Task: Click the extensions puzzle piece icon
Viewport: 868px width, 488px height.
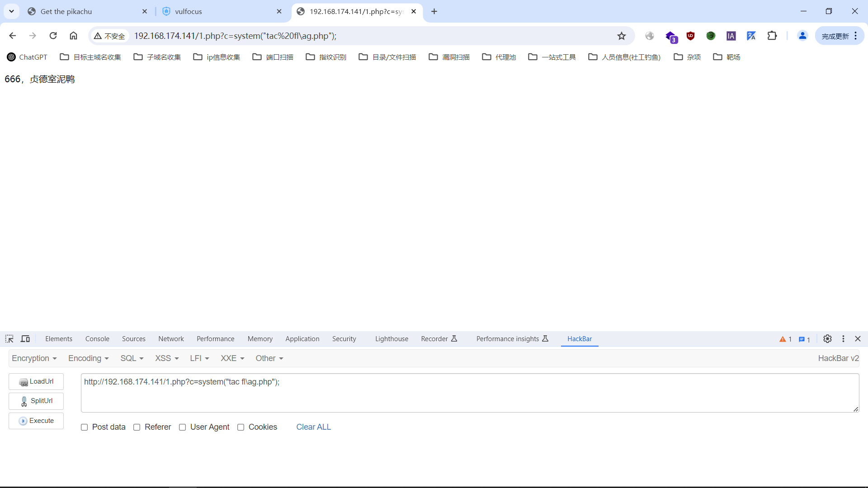Action: [772, 36]
